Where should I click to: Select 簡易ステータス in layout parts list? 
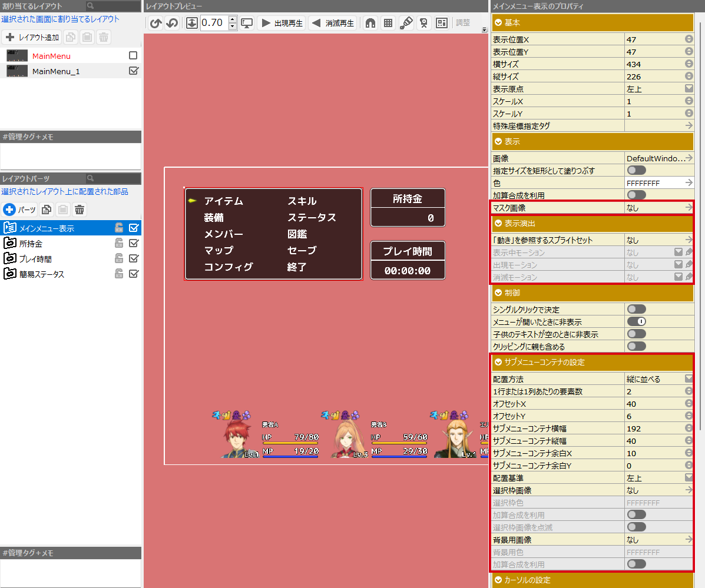tap(41, 274)
